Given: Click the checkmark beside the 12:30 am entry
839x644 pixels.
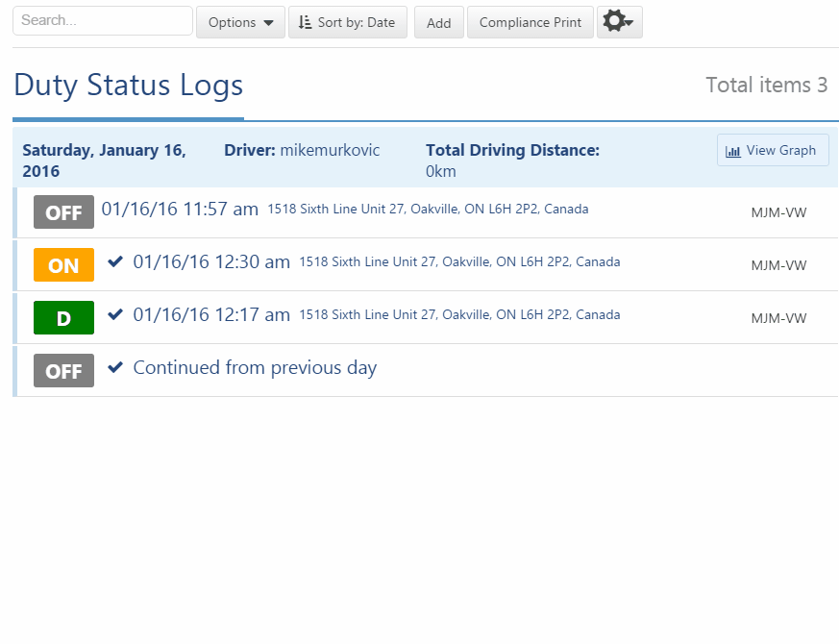Looking at the screenshot, I should [x=115, y=260].
